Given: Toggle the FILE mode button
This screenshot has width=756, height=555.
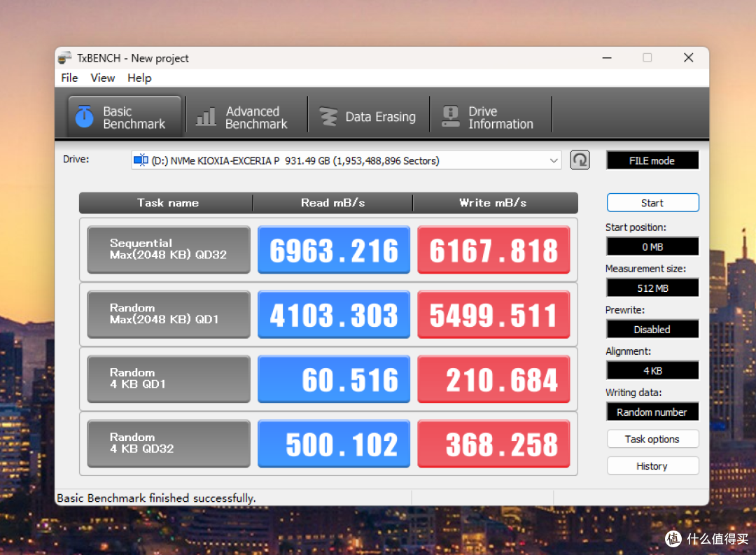Looking at the screenshot, I should pyautogui.click(x=652, y=160).
